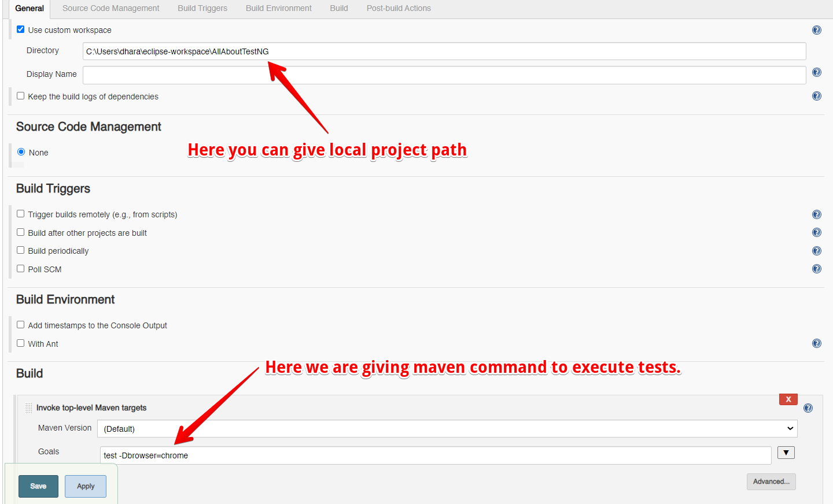
Task: Delete the Invoke top-level Maven targets step
Action: pyautogui.click(x=788, y=399)
